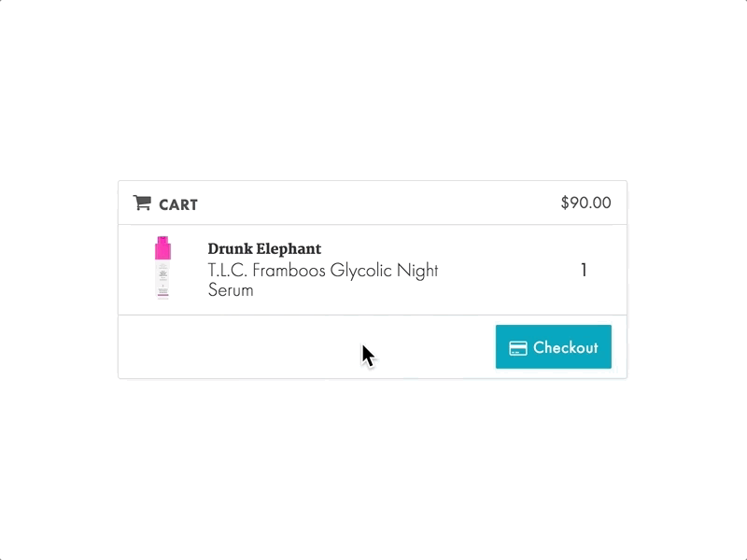This screenshot has width=747, height=560.
Task: Select the $90.00 cart total
Action: (585, 203)
